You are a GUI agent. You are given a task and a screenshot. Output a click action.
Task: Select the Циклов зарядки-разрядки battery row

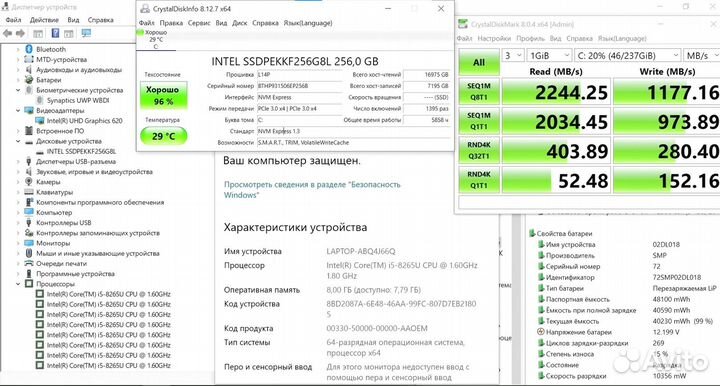(x=587, y=343)
